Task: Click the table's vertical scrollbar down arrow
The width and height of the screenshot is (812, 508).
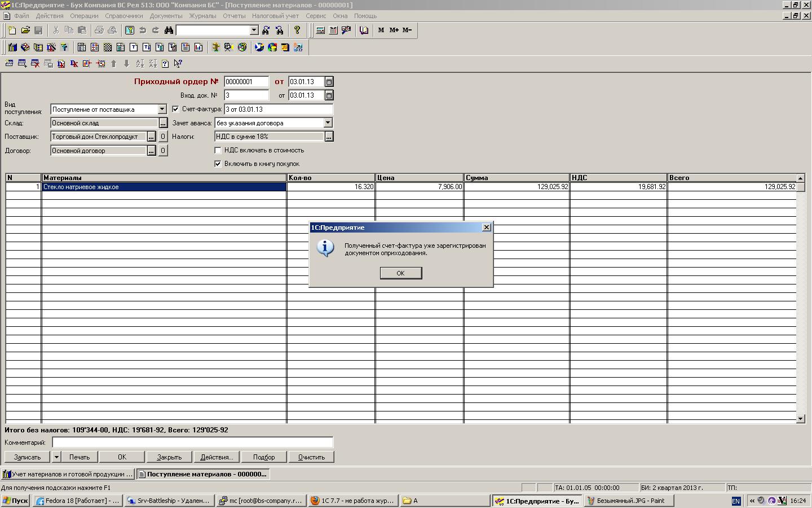Action: click(800, 418)
